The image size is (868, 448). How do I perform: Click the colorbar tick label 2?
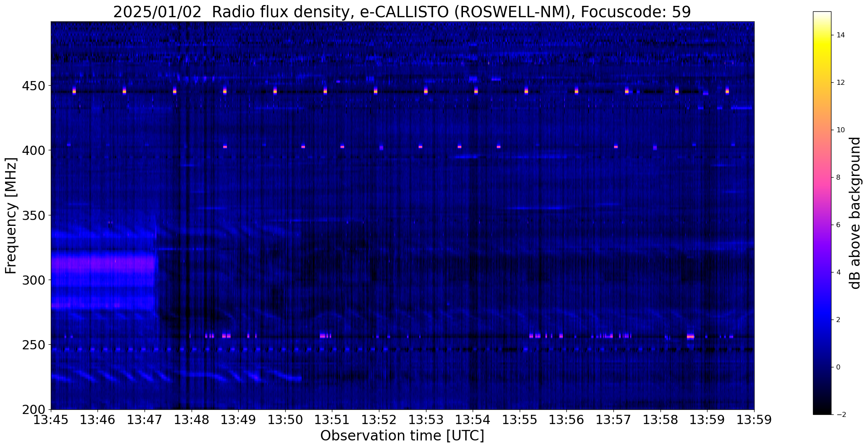pos(838,320)
